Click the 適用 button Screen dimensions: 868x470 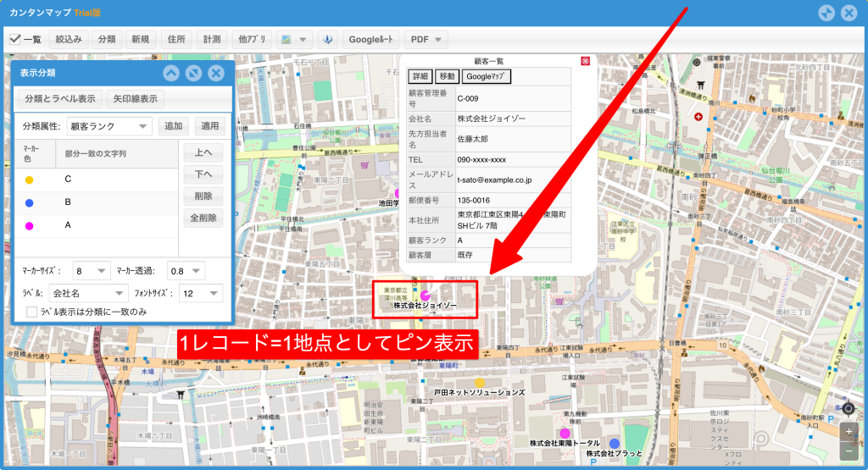pyautogui.click(x=210, y=126)
